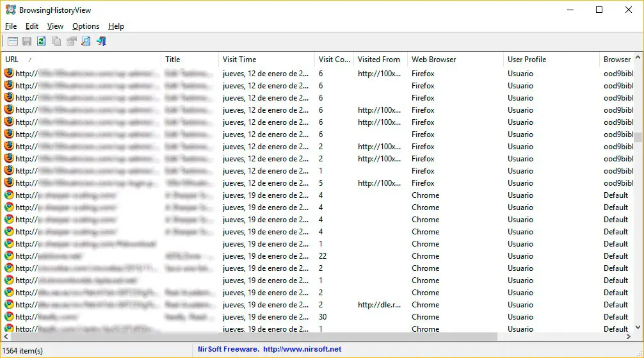
Task: Sort by the User Profile column header
Action: point(551,60)
